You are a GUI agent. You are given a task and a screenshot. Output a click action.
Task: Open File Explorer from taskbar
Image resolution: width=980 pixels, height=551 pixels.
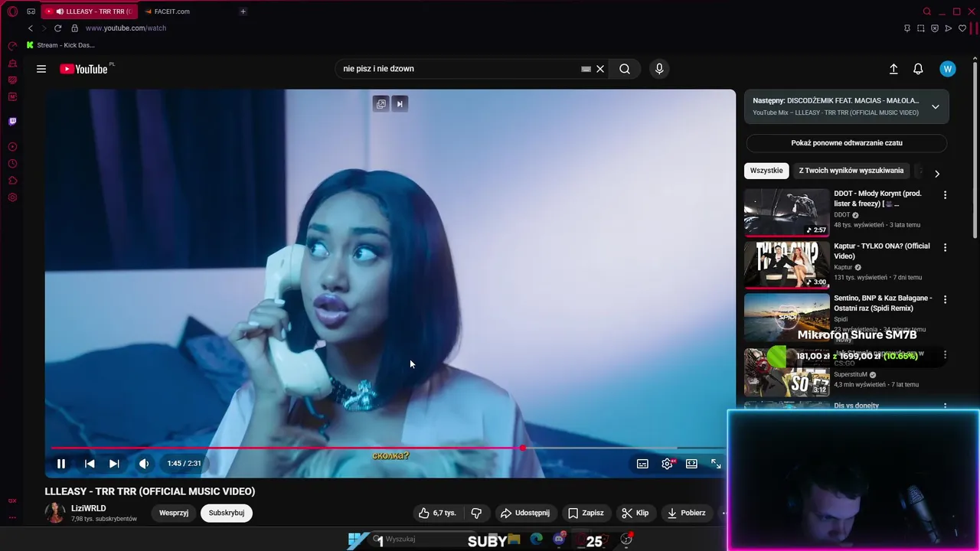pyautogui.click(x=514, y=540)
